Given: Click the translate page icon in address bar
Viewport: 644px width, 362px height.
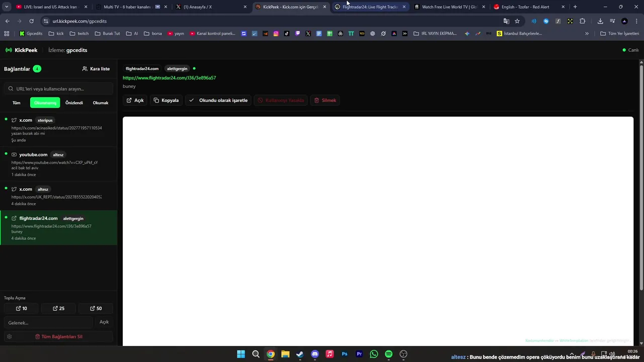Looking at the screenshot, I should click(x=506, y=21).
